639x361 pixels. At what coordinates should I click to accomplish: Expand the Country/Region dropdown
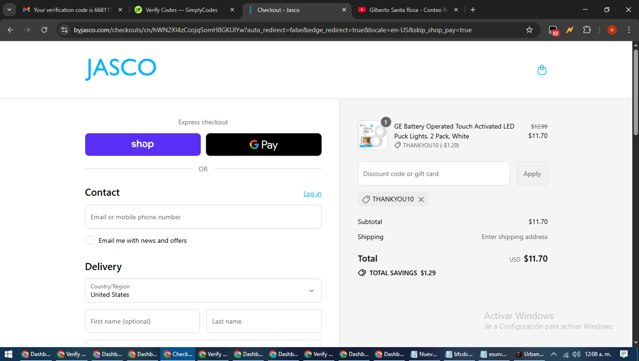tap(203, 291)
